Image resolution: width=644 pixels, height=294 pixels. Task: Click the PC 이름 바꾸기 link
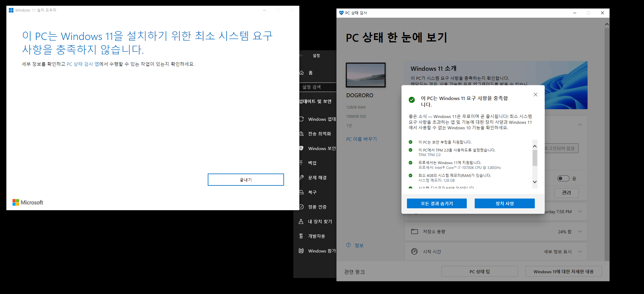(x=362, y=139)
